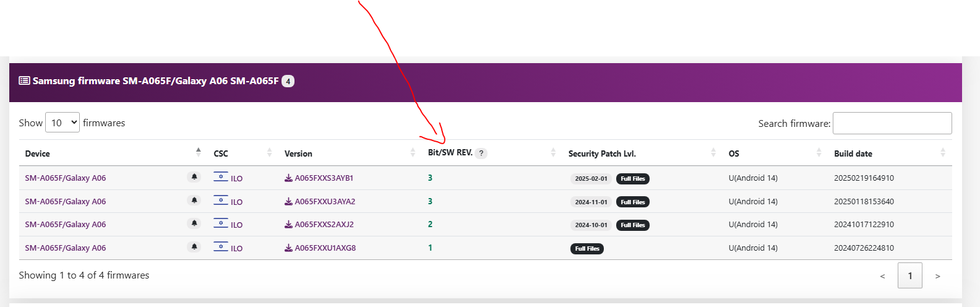Open firmware download A065FXXU1AXG8
This screenshot has height=307, width=980.
(320, 248)
